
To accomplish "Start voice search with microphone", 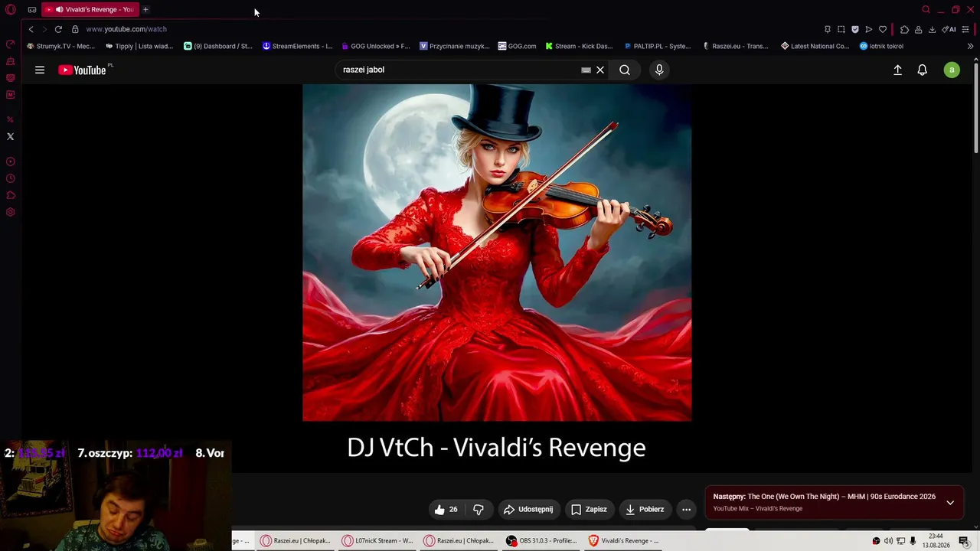I will 659,70.
